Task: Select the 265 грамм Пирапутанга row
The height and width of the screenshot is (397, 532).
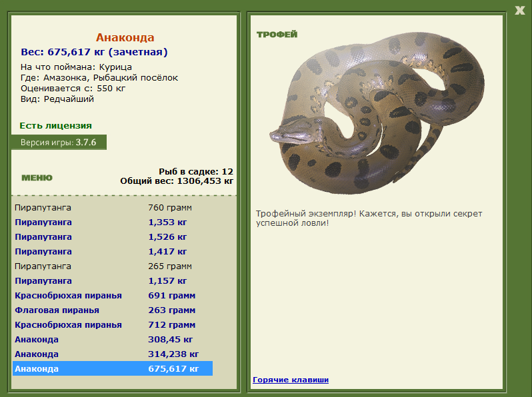Action: coord(113,266)
